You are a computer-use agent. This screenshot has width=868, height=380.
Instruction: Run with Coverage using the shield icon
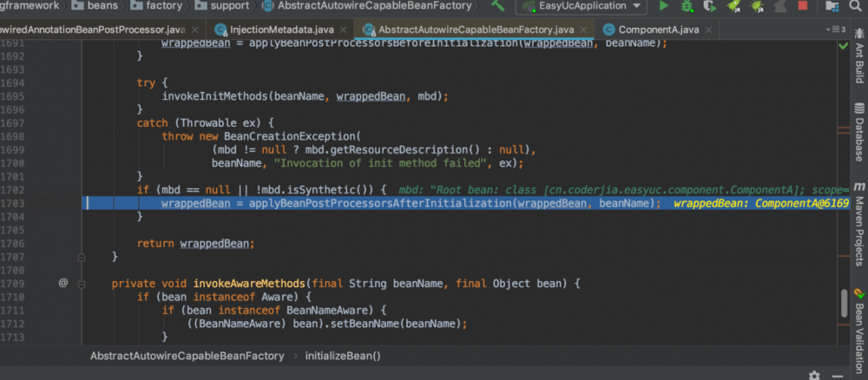[710, 7]
